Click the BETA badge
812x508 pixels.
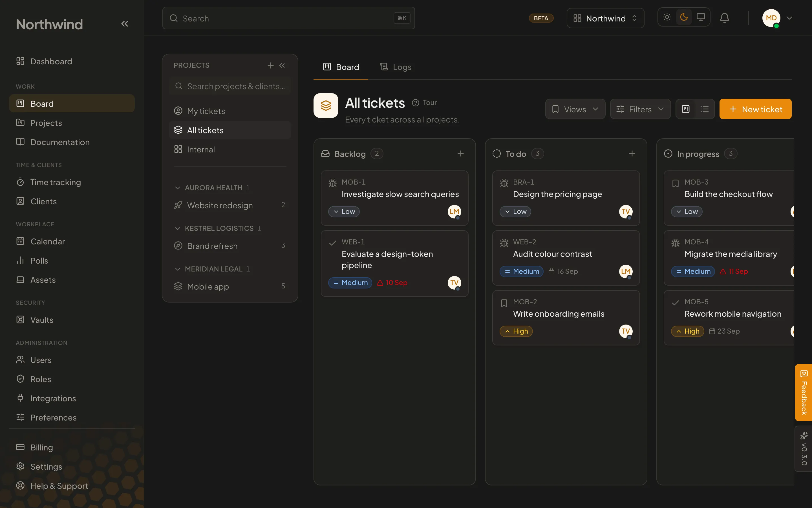[x=541, y=18]
